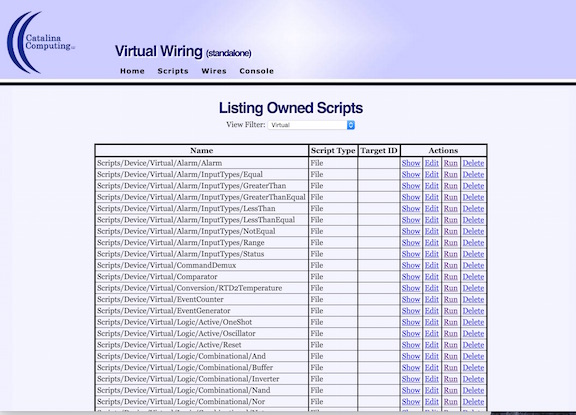The image size is (576, 415).
Task: Delete the Alarm/Alarm script
Action: click(473, 163)
